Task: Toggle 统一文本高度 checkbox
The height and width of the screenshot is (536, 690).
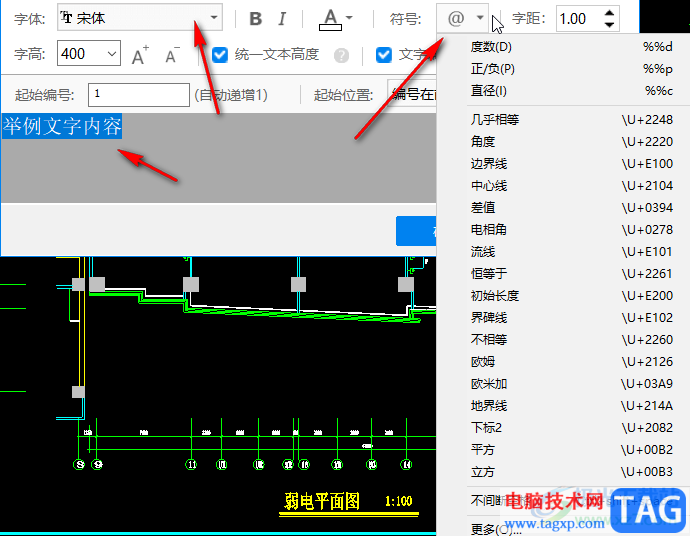Action: (x=220, y=55)
